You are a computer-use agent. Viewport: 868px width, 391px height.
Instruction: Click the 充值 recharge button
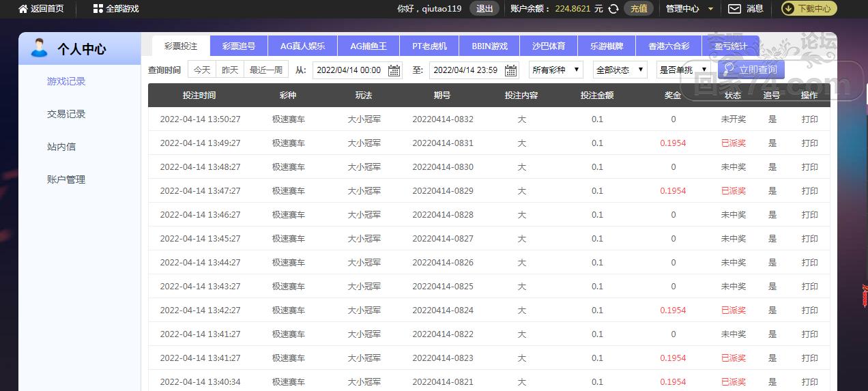point(639,9)
